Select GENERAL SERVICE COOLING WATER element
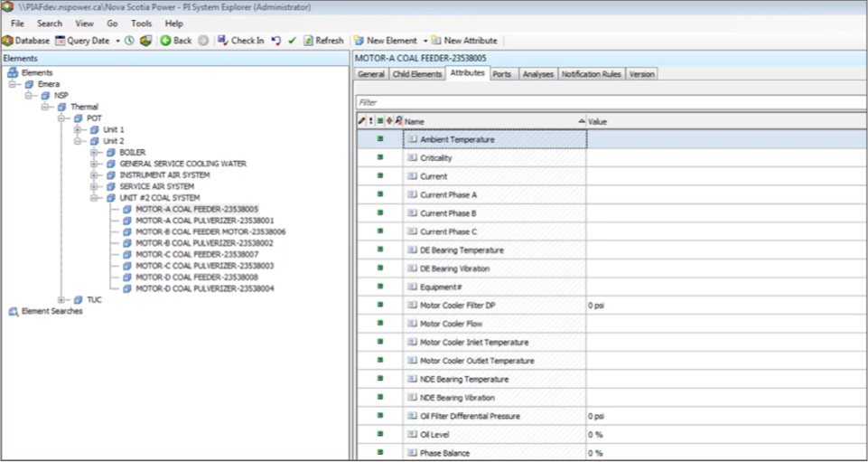Screen dimensions: 868x462 click(x=182, y=164)
